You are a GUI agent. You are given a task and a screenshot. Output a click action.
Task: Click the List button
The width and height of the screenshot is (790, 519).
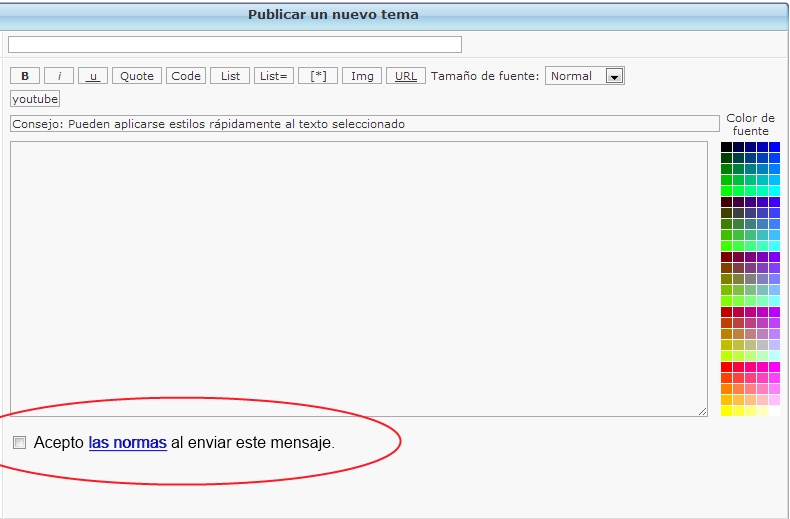[230, 76]
